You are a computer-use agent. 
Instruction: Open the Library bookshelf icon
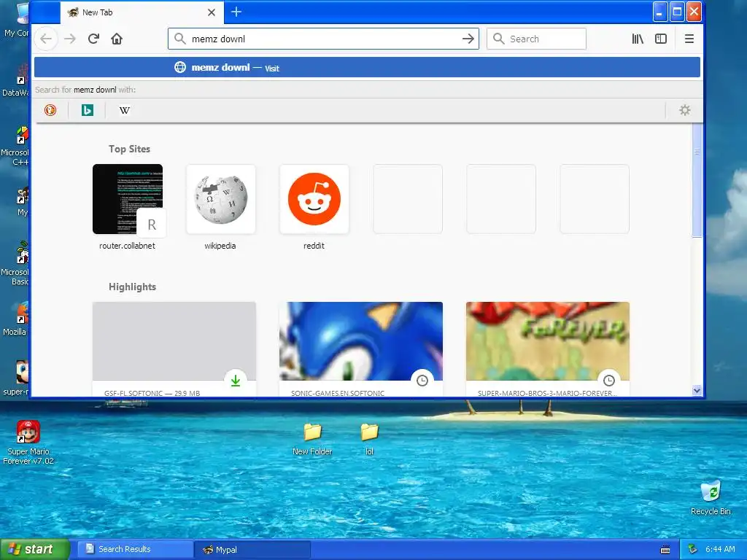638,39
